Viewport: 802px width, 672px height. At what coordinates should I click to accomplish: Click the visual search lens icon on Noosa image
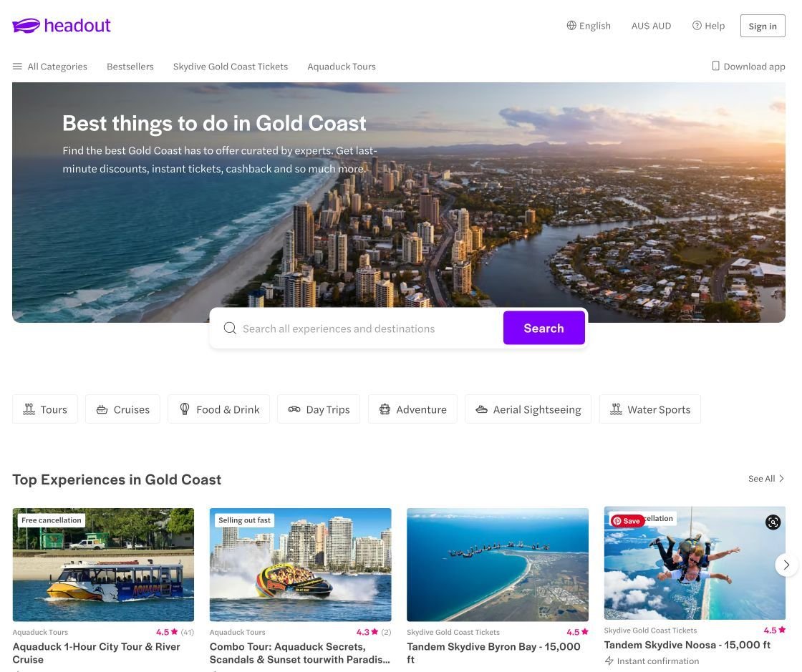click(x=773, y=522)
